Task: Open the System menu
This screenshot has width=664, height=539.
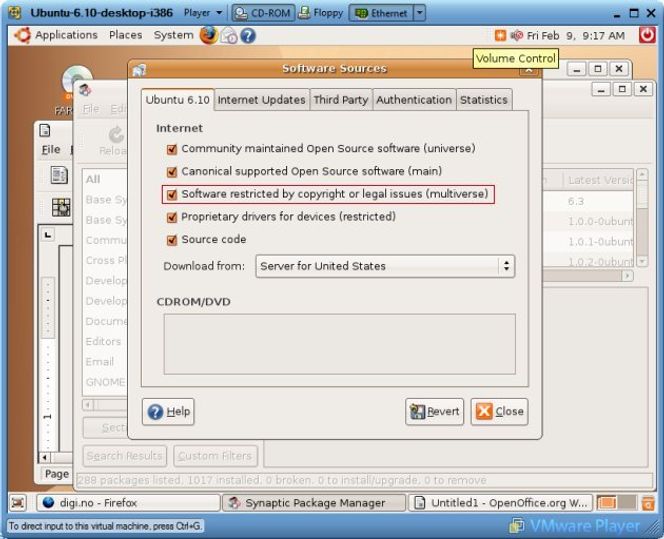Action: 173,35
